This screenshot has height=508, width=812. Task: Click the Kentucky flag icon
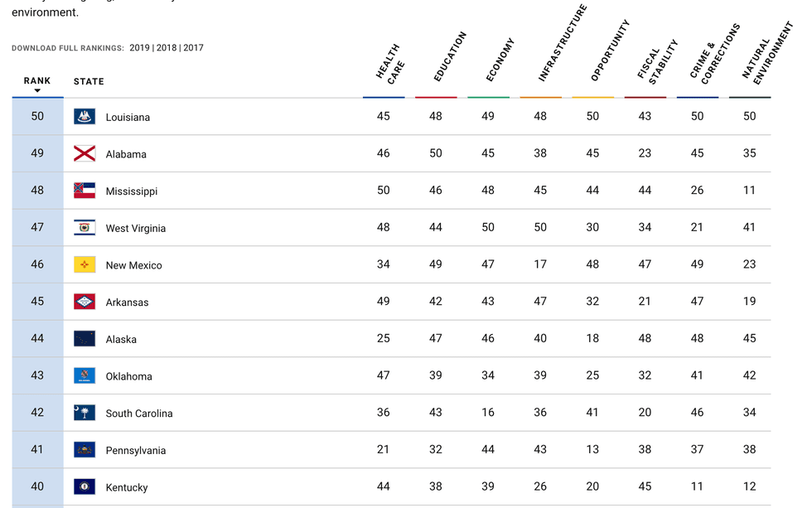tap(85, 486)
